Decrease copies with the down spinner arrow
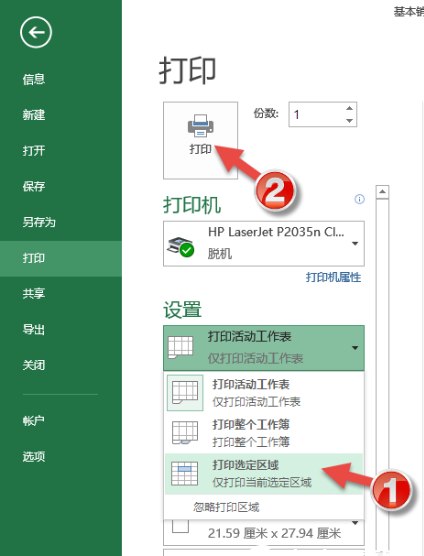The image size is (424, 556). [349, 121]
